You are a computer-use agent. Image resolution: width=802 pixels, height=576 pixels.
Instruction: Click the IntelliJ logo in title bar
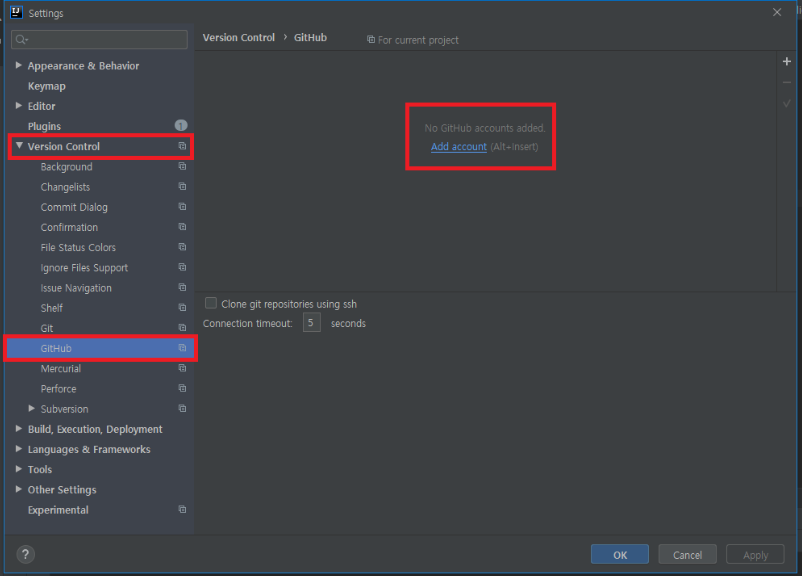pyautogui.click(x=16, y=12)
